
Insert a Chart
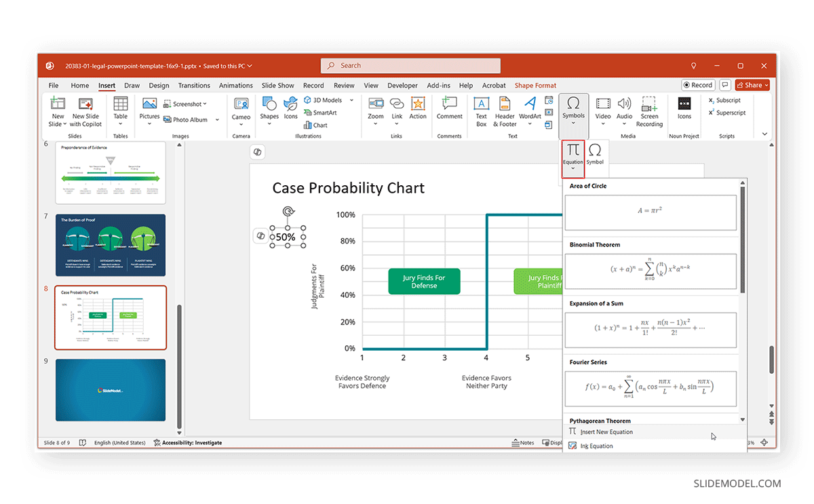click(316, 125)
